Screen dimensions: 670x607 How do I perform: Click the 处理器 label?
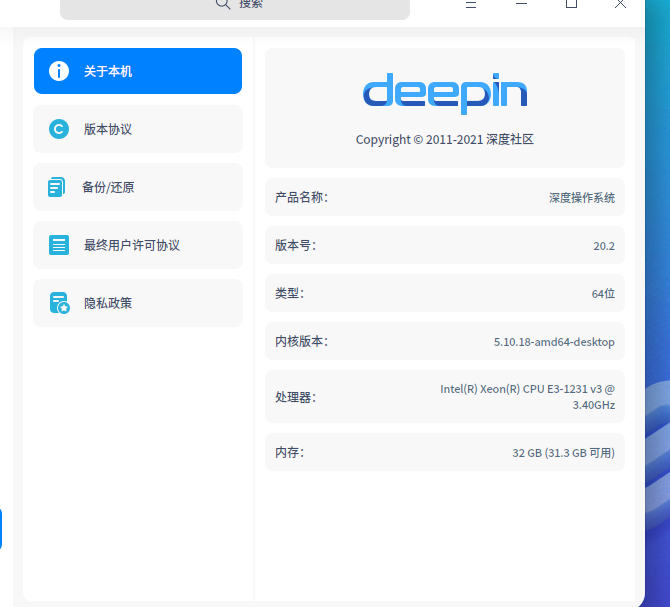(295, 397)
